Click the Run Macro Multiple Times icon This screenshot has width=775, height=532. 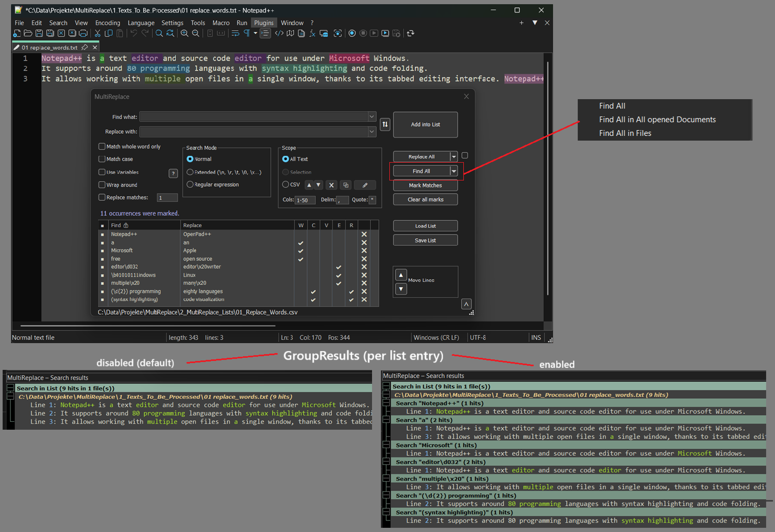(385, 33)
